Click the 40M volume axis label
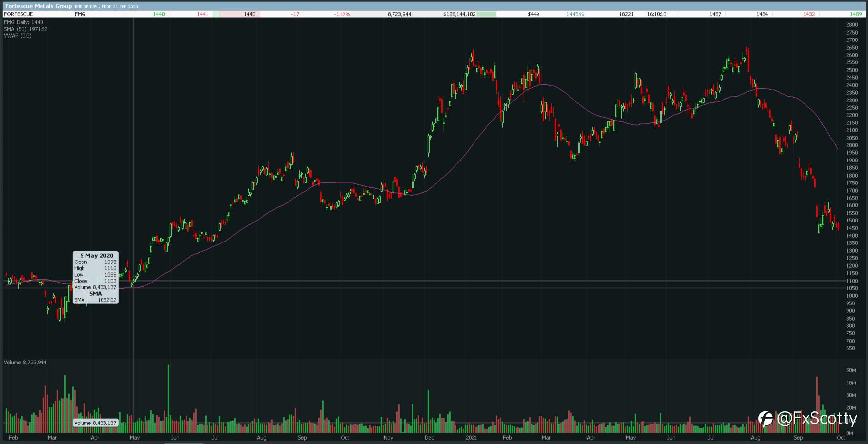The height and width of the screenshot is (444, 868). 851,383
